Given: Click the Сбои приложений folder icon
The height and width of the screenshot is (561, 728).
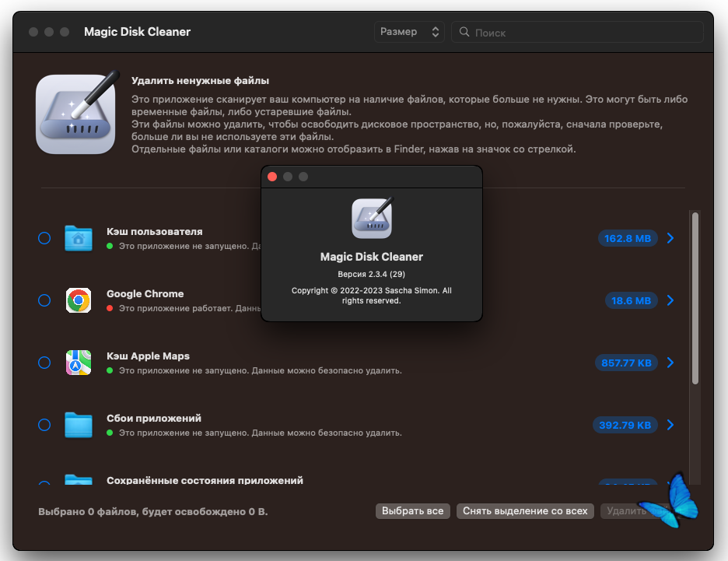Looking at the screenshot, I should pyautogui.click(x=79, y=425).
